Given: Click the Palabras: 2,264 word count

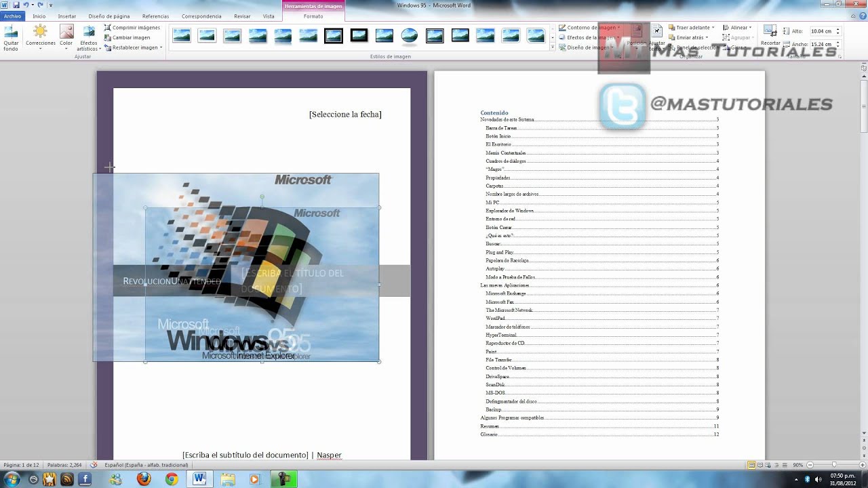Looking at the screenshot, I should pyautogui.click(x=64, y=465).
